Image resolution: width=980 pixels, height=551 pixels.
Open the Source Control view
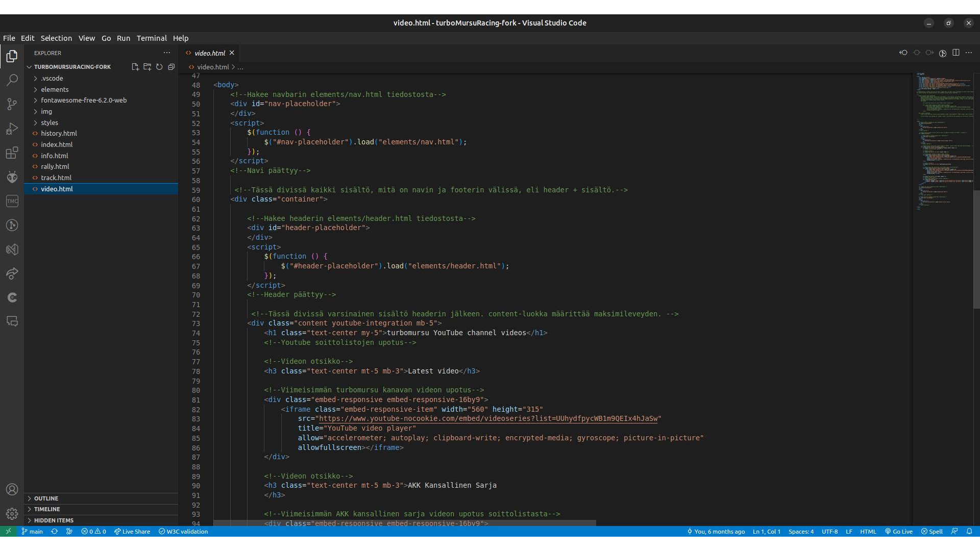pyautogui.click(x=12, y=104)
